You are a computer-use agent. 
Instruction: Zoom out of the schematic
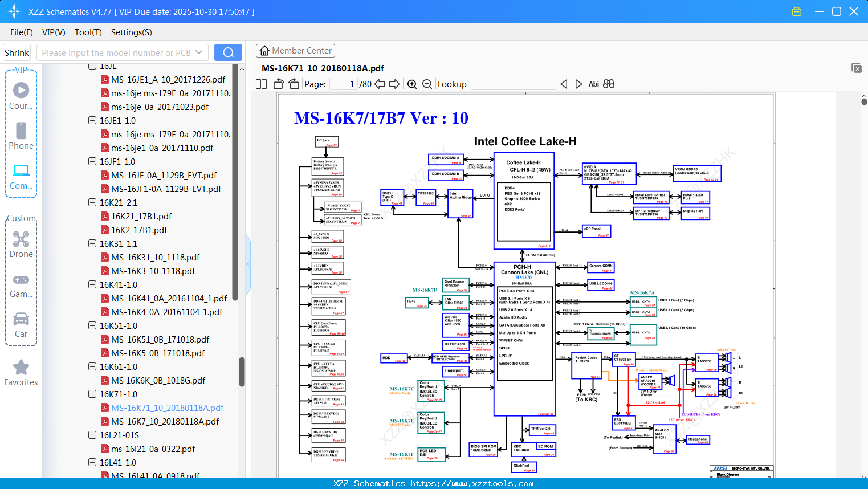pyautogui.click(x=427, y=84)
